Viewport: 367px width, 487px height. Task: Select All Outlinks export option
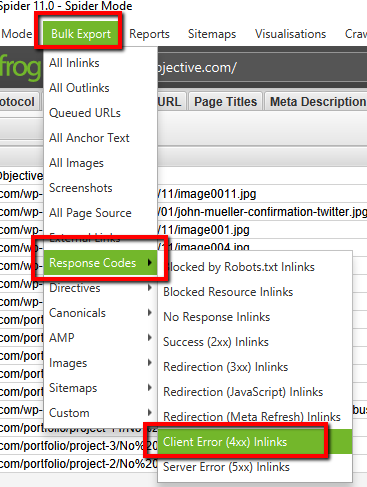point(100,88)
